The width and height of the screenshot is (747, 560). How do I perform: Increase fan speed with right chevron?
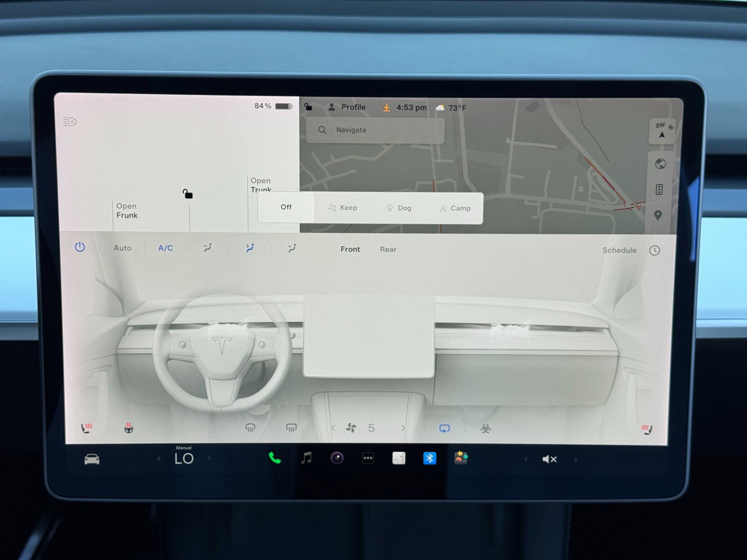(x=404, y=427)
